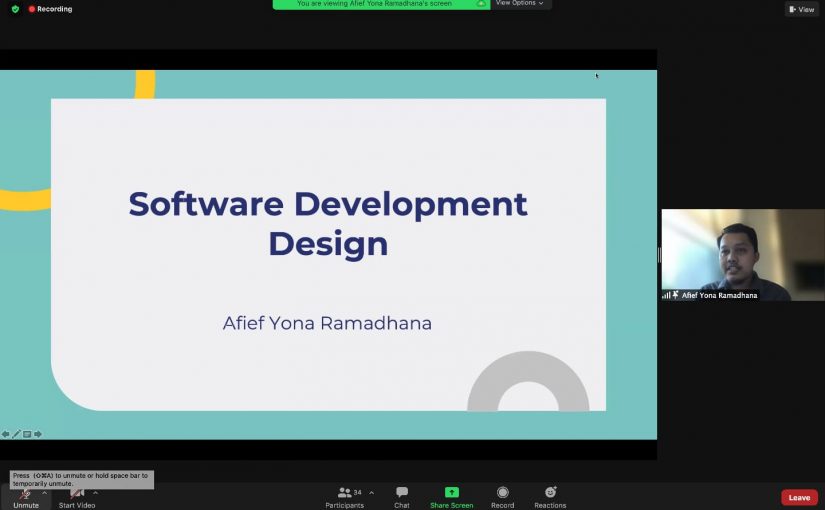Image resolution: width=825 pixels, height=510 pixels.
Task: Click the View layout button
Action: 802,9
